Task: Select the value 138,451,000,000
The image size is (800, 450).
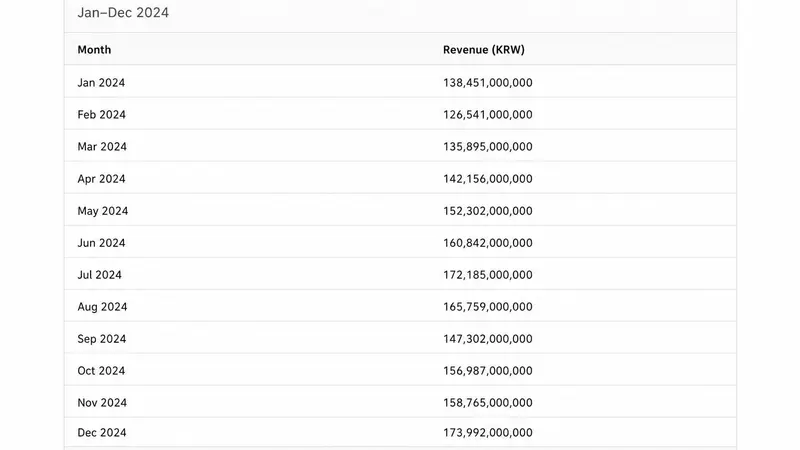Action: point(488,83)
